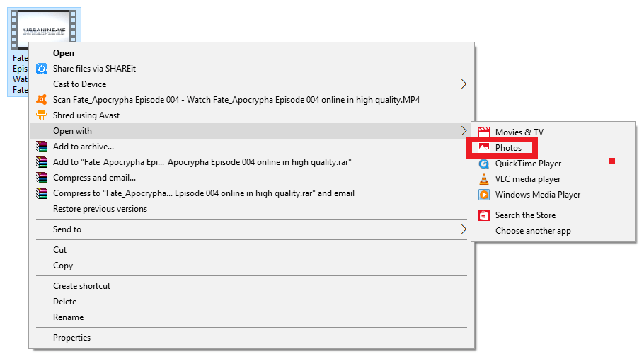Select Restore previous versions
This screenshot has height=359, width=644.
(x=100, y=209)
